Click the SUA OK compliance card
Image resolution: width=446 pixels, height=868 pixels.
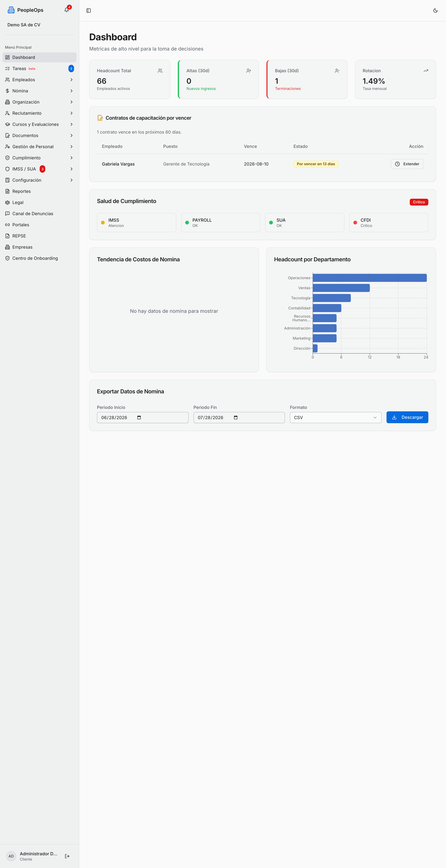[x=305, y=222]
